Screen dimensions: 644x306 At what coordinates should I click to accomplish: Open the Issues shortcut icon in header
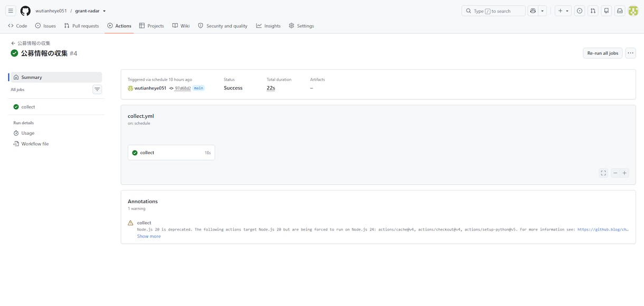click(580, 11)
